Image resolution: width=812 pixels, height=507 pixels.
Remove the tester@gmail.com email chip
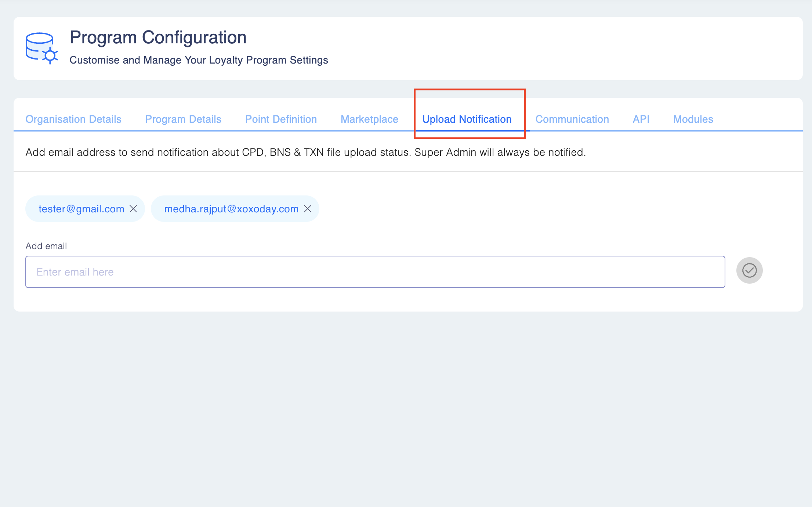(133, 209)
